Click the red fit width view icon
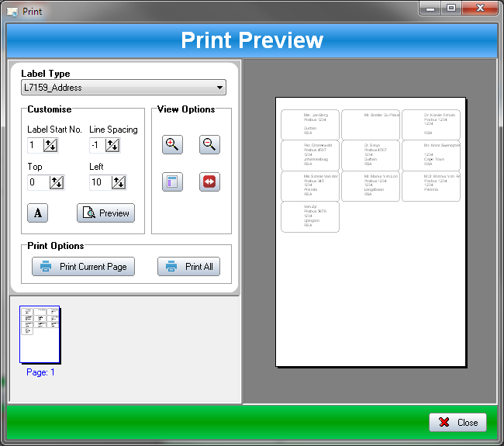This screenshot has width=504, height=446. click(x=209, y=182)
